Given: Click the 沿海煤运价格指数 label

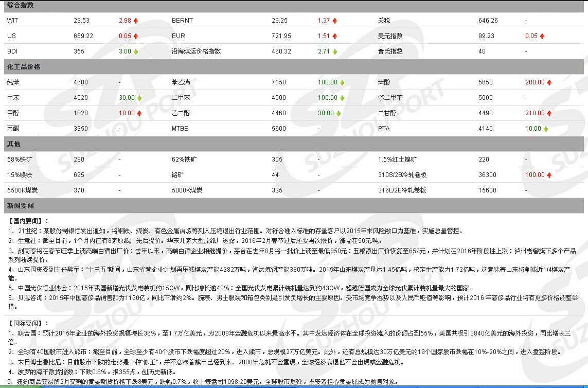Looking at the screenshot, I should 196,51.
